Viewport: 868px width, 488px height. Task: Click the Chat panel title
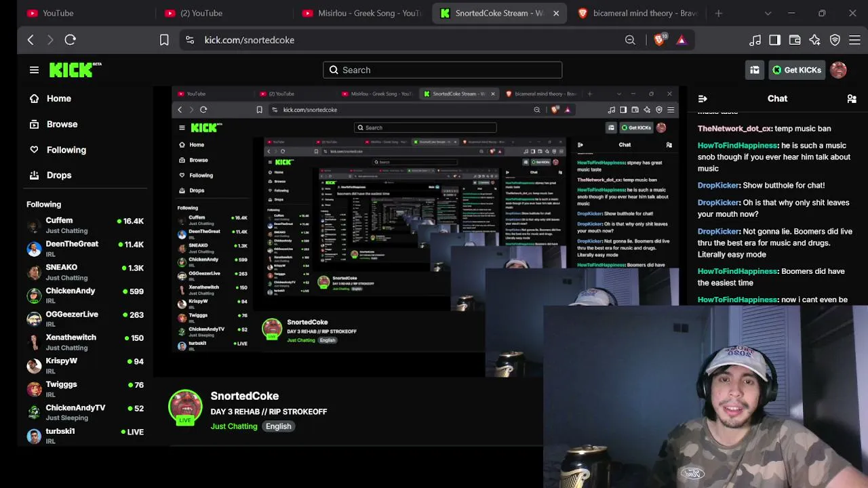coord(777,99)
